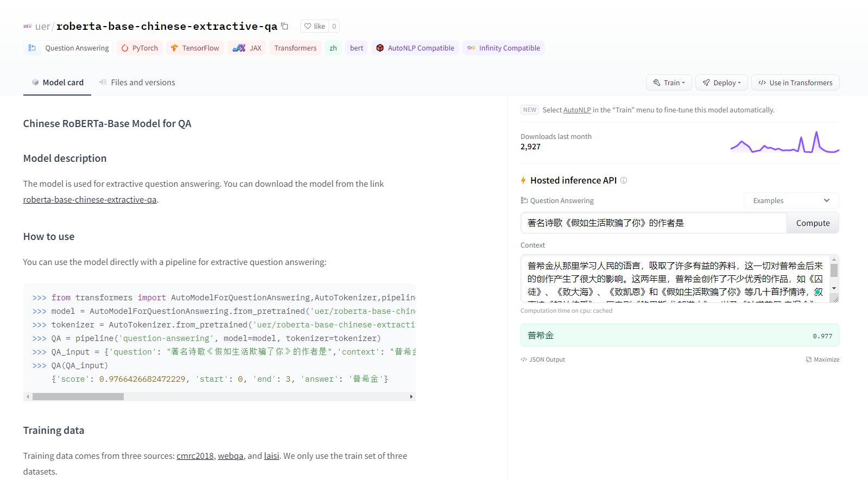Select the Question Answering tag

(x=68, y=48)
